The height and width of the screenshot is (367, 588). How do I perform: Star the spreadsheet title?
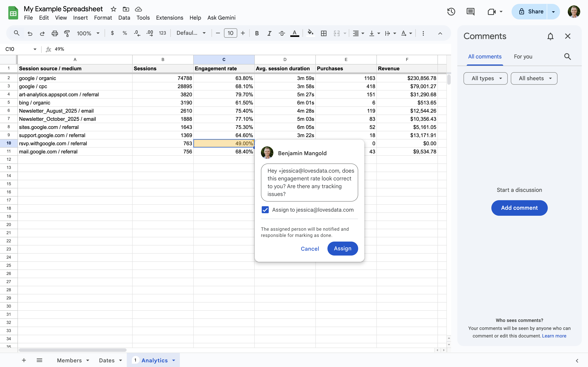coord(113,9)
